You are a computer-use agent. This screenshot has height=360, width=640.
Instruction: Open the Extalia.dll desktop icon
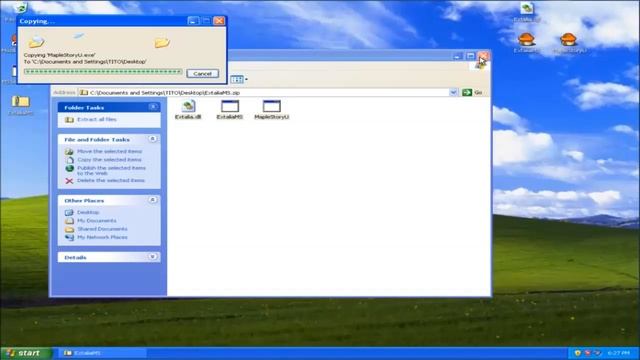click(527, 12)
